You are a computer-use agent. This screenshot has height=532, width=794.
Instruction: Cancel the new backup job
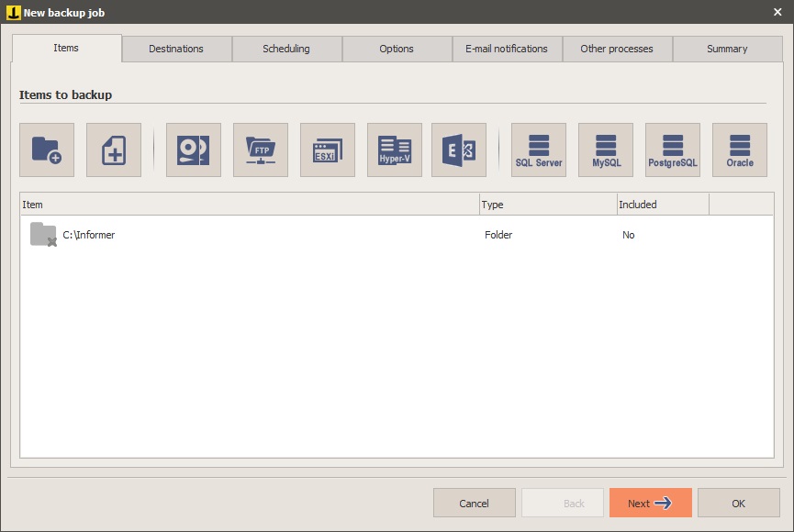[x=474, y=503]
